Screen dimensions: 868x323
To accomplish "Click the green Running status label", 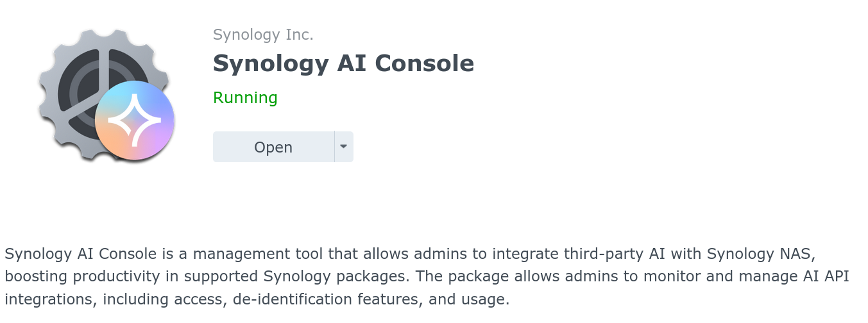I will (245, 98).
